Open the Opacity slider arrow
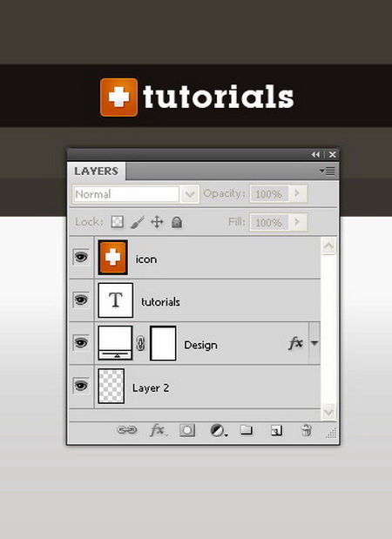This screenshot has height=539, width=392. click(x=297, y=193)
